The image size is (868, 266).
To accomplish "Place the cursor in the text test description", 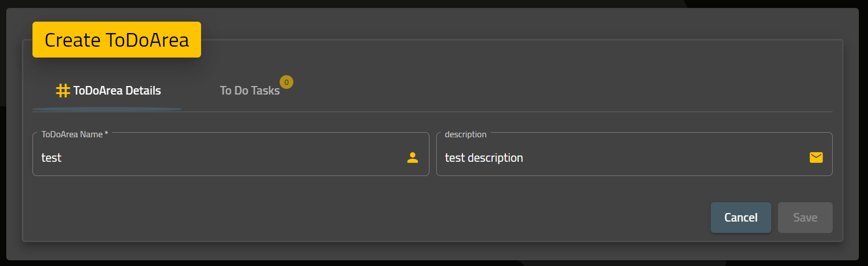I will 484,158.
